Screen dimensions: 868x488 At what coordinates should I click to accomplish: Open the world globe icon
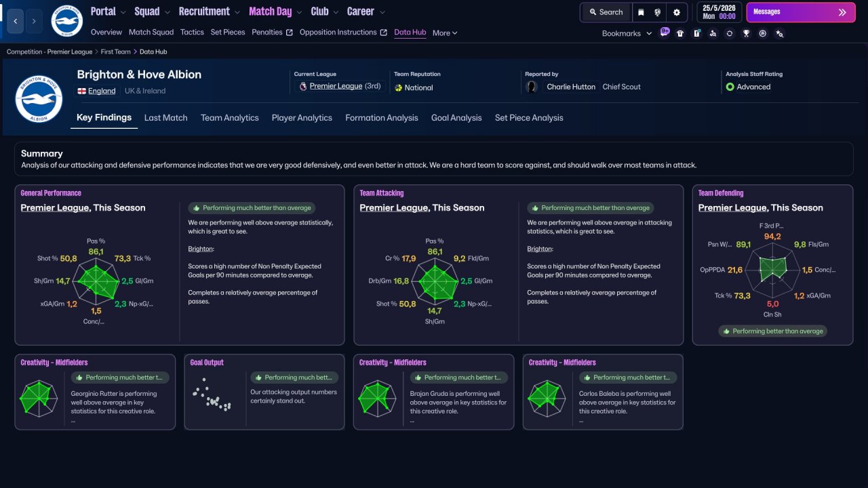pos(658,12)
